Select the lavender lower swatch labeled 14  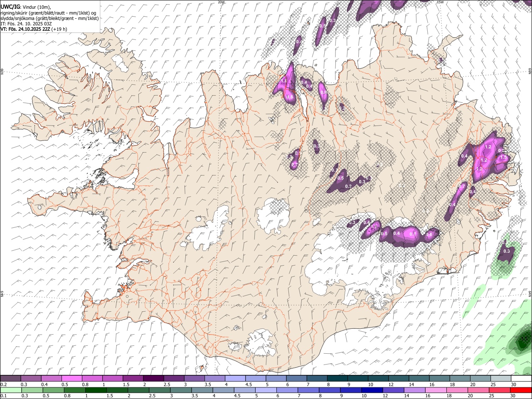(415, 390)
